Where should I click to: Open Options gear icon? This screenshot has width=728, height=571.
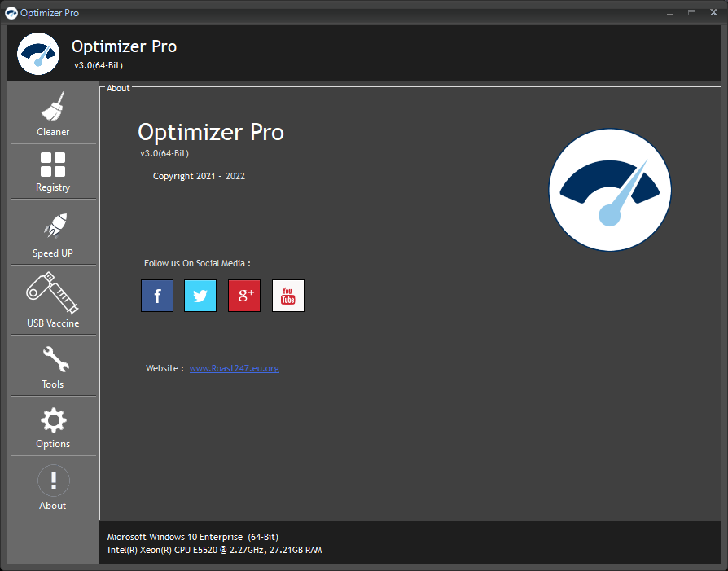pyautogui.click(x=54, y=420)
